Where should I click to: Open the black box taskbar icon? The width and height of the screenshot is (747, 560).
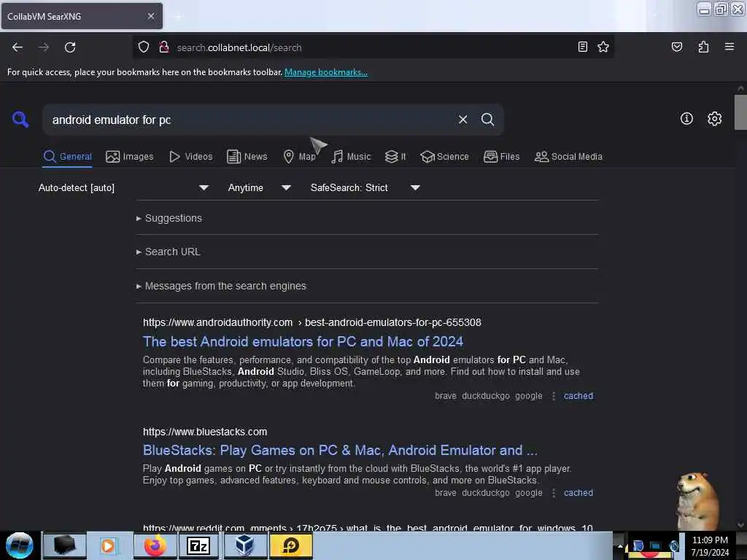(65, 545)
